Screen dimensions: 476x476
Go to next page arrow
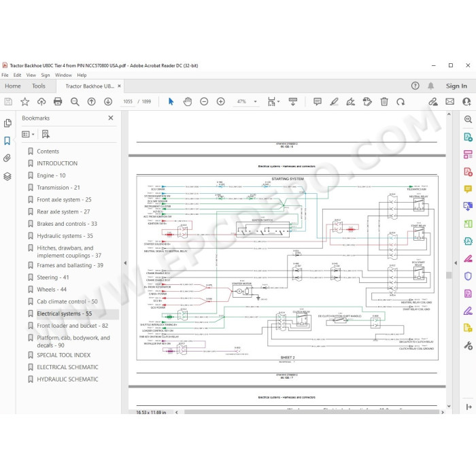tap(108, 102)
